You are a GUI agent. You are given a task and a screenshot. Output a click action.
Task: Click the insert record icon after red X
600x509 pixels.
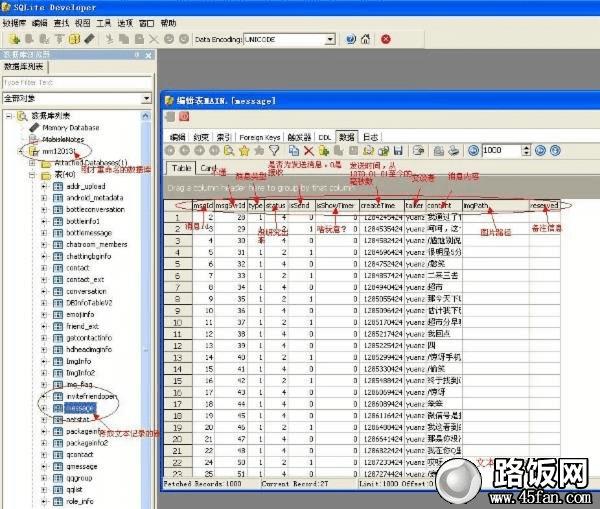pos(324,151)
